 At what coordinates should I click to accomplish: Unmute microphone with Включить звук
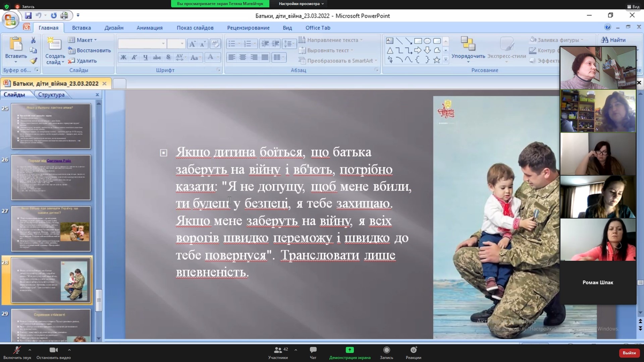tap(17, 350)
